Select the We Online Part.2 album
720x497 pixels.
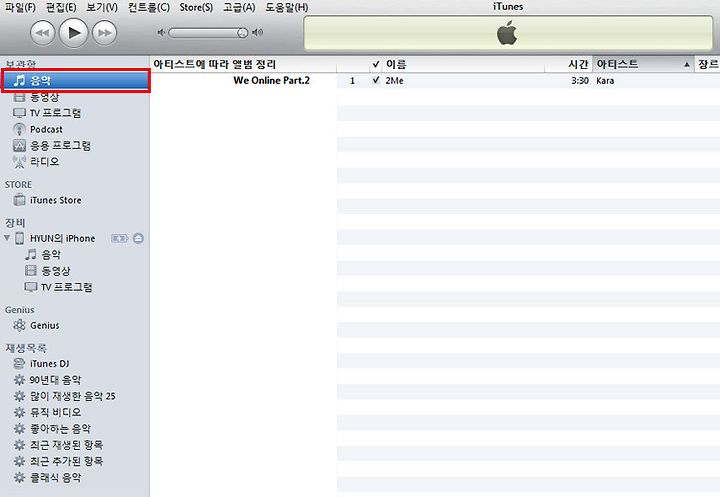pyautogui.click(x=271, y=80)
